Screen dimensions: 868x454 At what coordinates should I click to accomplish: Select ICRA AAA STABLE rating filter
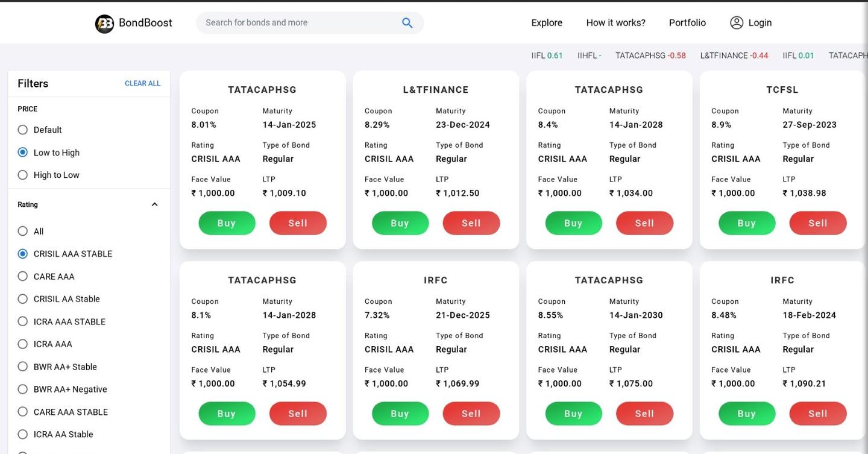(x=23, y=321)
